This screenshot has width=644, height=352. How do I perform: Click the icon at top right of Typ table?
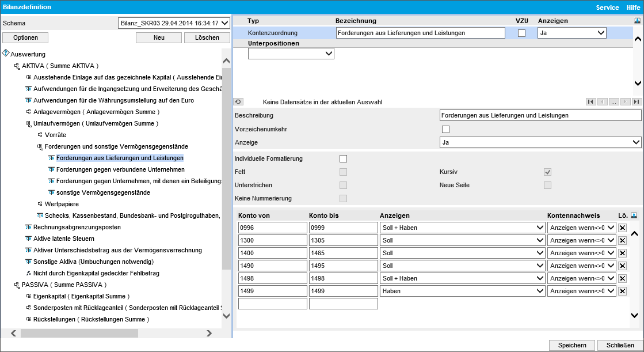click(x=637, y=21)
